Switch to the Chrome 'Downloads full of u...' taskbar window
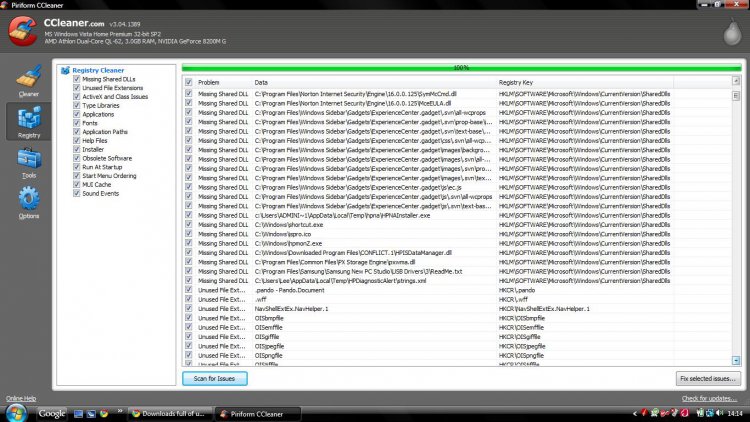The height and width of the screenshot is (422, 750). point(169,414)
